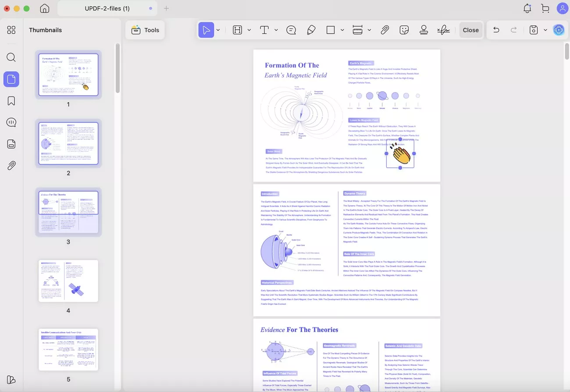
Task: Select page 4 thumbnail
Action: tap(68, 281)
